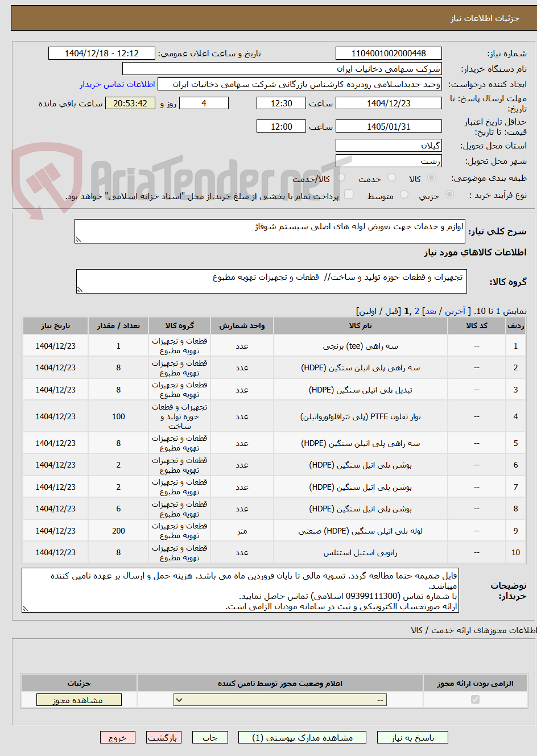Toggle the treasury bonds payment checkbox
The image size is (537, 756).
tap(349, 195)
